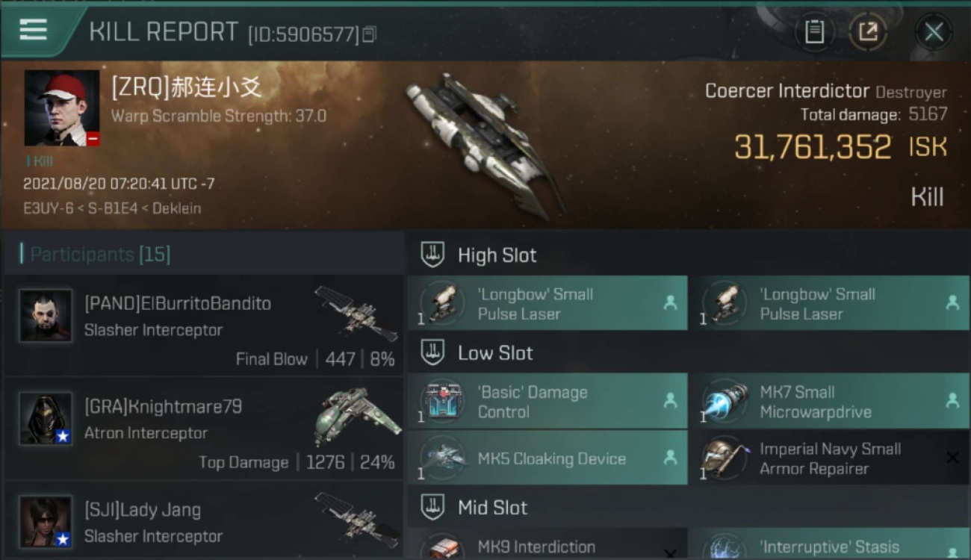View Lady Jang's pilot portrait
This screenshot has height=560, width=971.
coord(46,522)
